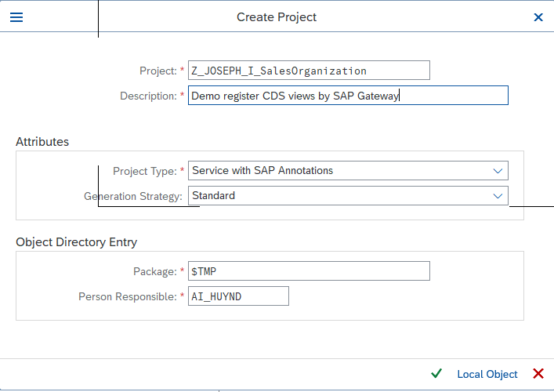Viewport: 554px width, 392px height.
Task: Select the 'Service with SAP Annotations' combo box
Action: [339, 171]
